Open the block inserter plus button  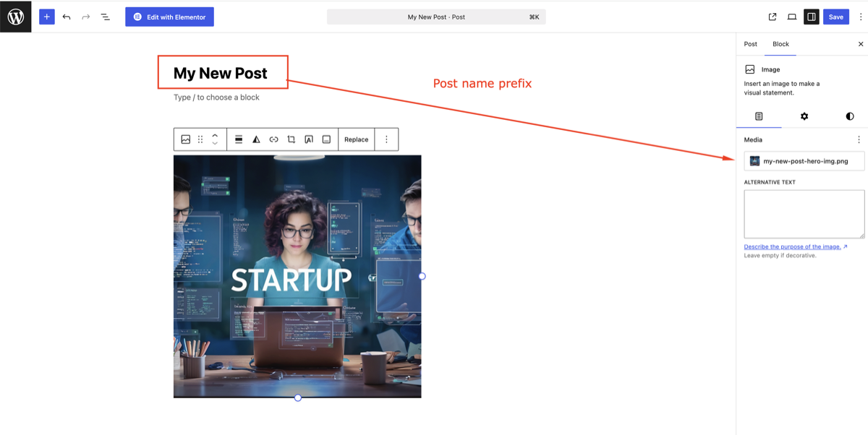pos(47,17)
